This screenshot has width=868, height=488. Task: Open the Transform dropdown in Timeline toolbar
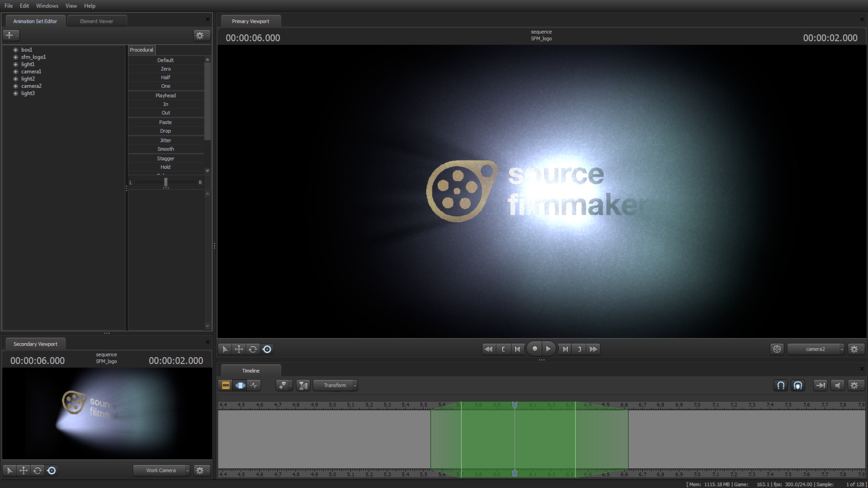pyautogui.click(x=335, y=385)
